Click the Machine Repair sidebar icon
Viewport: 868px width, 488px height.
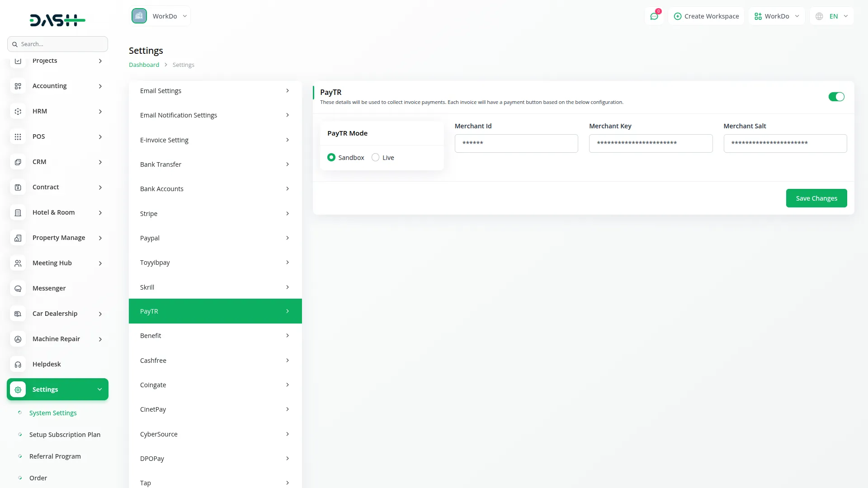(18, 339)
